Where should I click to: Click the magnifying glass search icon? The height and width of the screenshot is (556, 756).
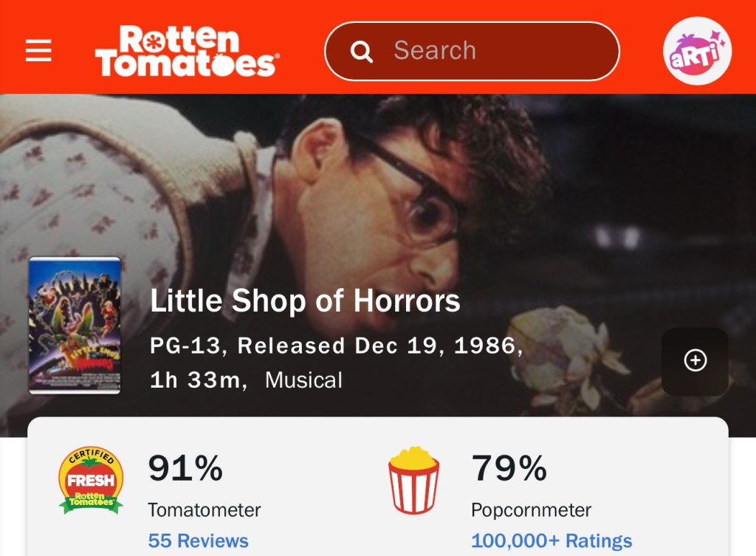361,51
